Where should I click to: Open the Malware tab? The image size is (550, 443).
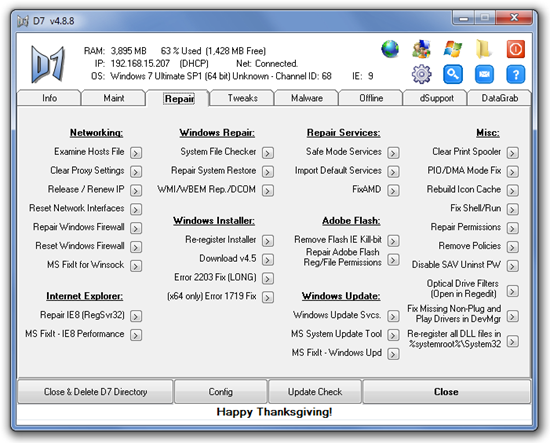[x=307, y=98]
